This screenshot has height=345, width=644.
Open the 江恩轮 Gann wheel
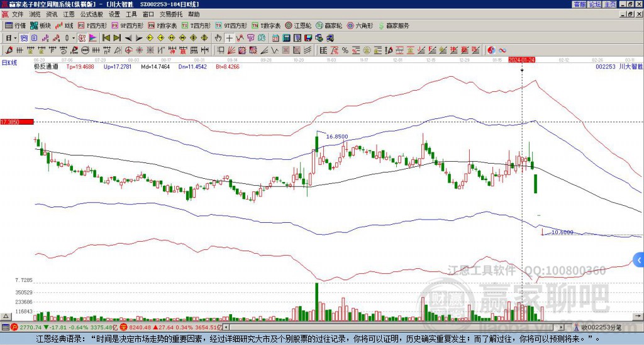pos(298,25)
